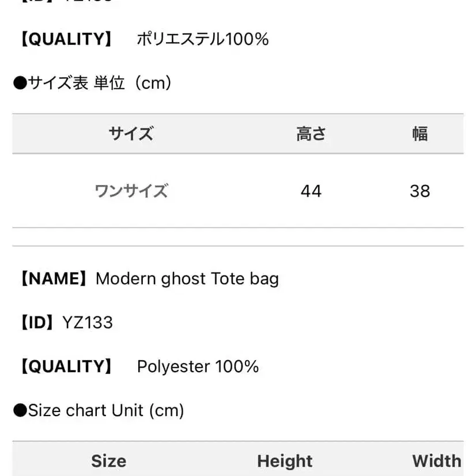The image size is (476, 476).
Task: Select the product ID YZ133
Action: pyautogui.click(x=87, y=323)
